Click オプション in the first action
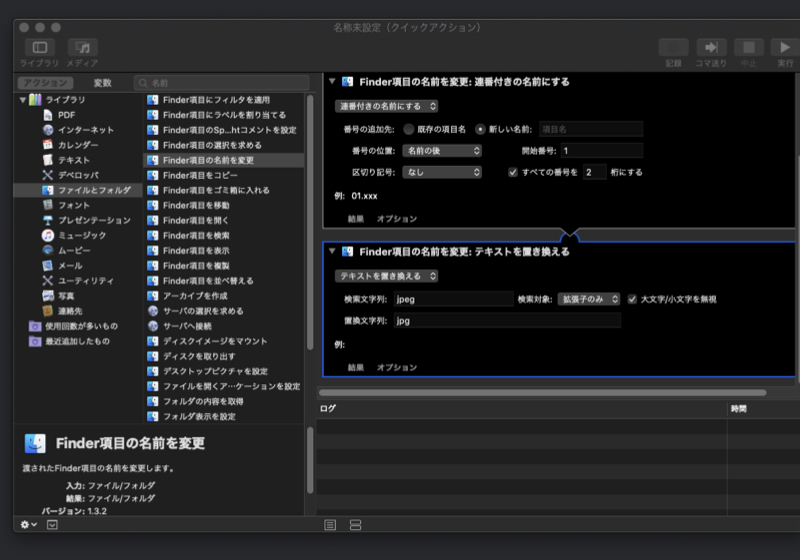Viewport: 800px width, 560px height. [x=396, y=219]
